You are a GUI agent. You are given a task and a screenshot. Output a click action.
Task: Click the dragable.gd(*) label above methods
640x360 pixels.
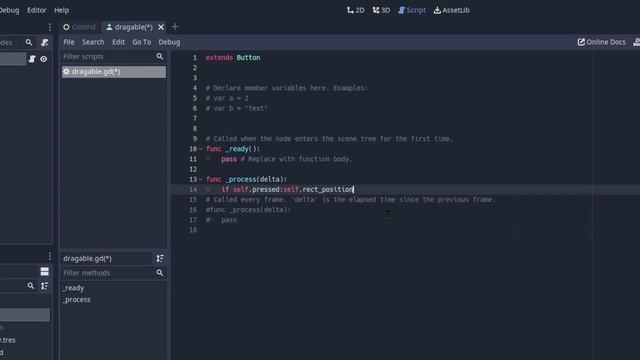pos(87,258)
